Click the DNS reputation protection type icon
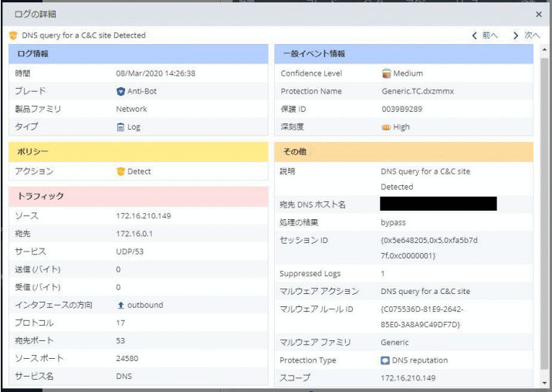 click(x=385, y=360)
